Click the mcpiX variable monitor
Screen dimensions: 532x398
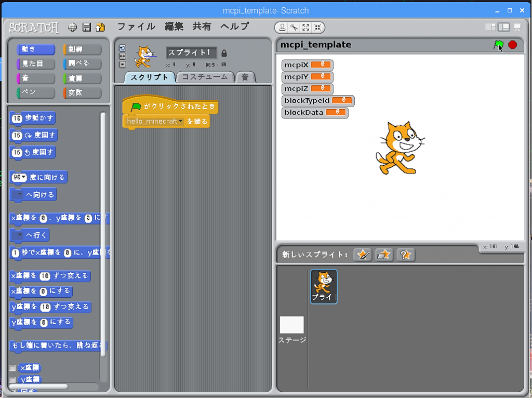click(308, 65)
